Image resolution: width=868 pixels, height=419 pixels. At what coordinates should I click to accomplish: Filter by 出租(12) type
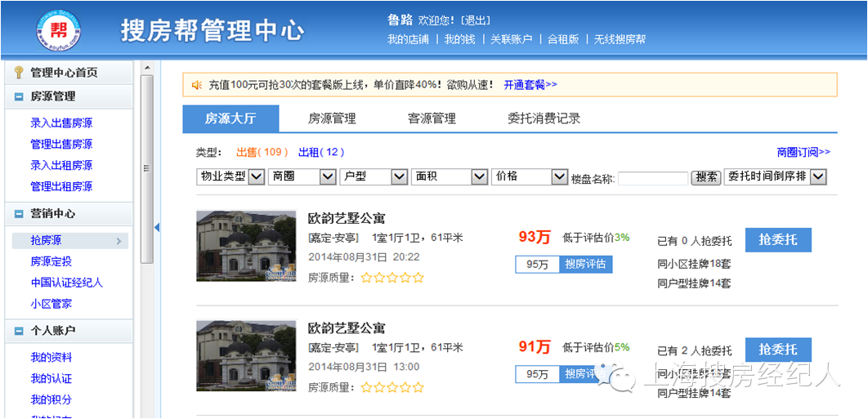pyautogui.click(x=321, y=152)
